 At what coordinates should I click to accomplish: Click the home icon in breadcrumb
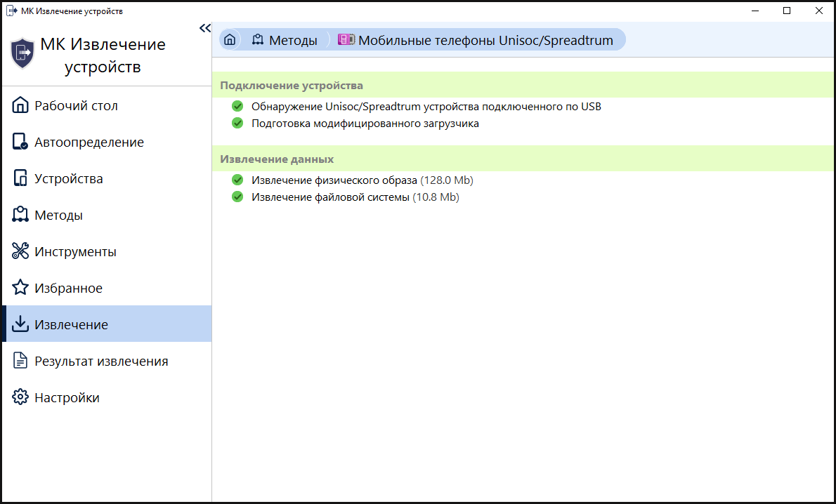229,40
